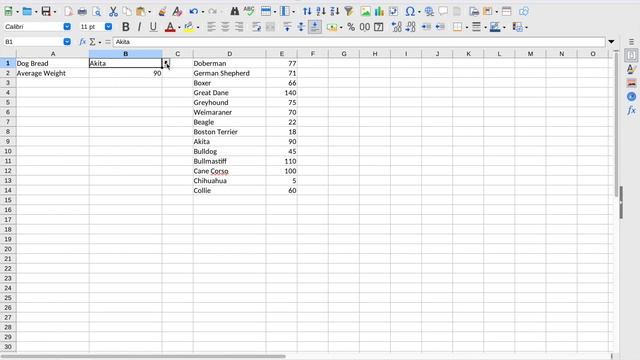Sort ascending

321,11
